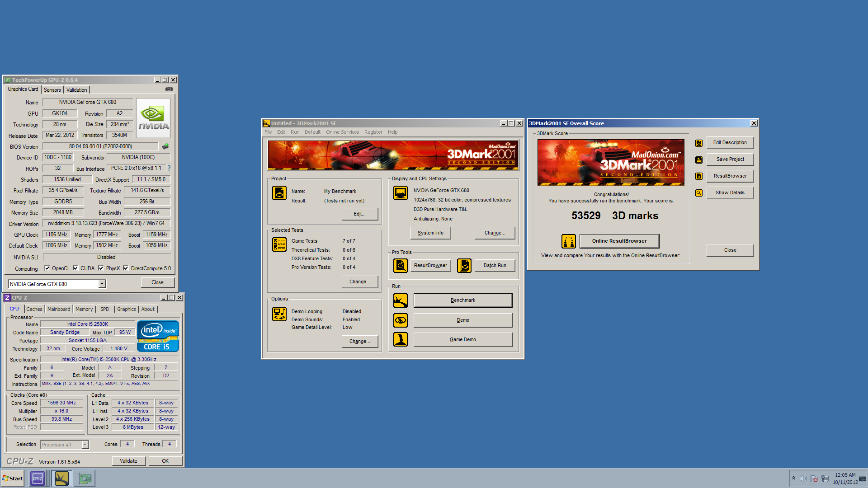The image size is (868, 488).
Task: Click the Game Demo button
Action: tap(463, 340)
